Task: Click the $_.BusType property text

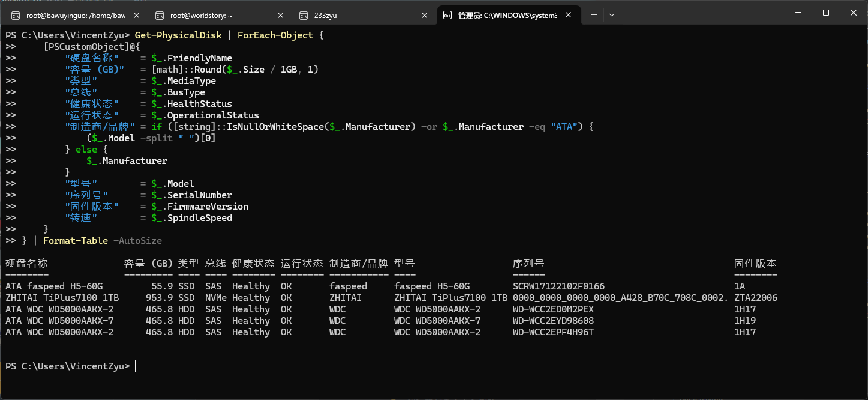Action: coord(178,92)
